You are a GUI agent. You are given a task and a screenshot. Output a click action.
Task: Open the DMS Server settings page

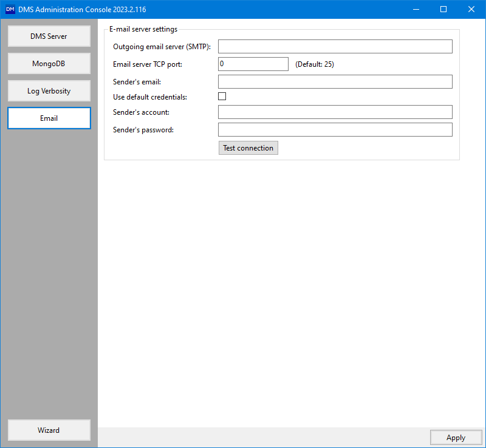pos(49,36)
